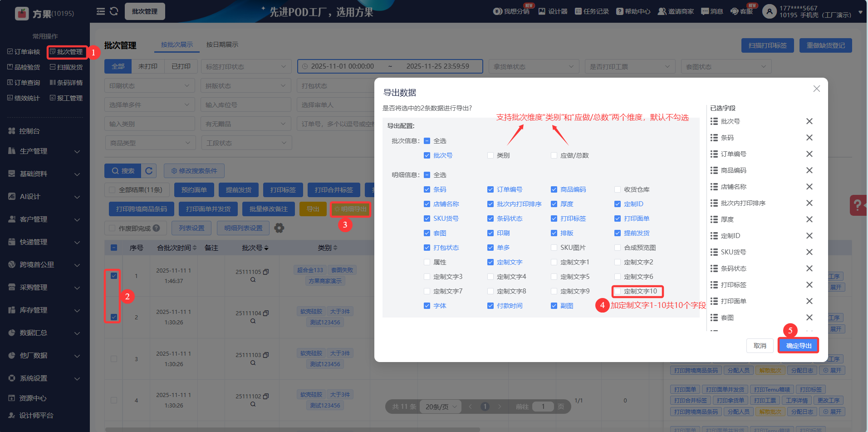Image resolution: width=868 pixels, height=432 pixels.
Task: Click the refresh button next to 搜索
Action: pyautogui.click(x=149, y=171)
